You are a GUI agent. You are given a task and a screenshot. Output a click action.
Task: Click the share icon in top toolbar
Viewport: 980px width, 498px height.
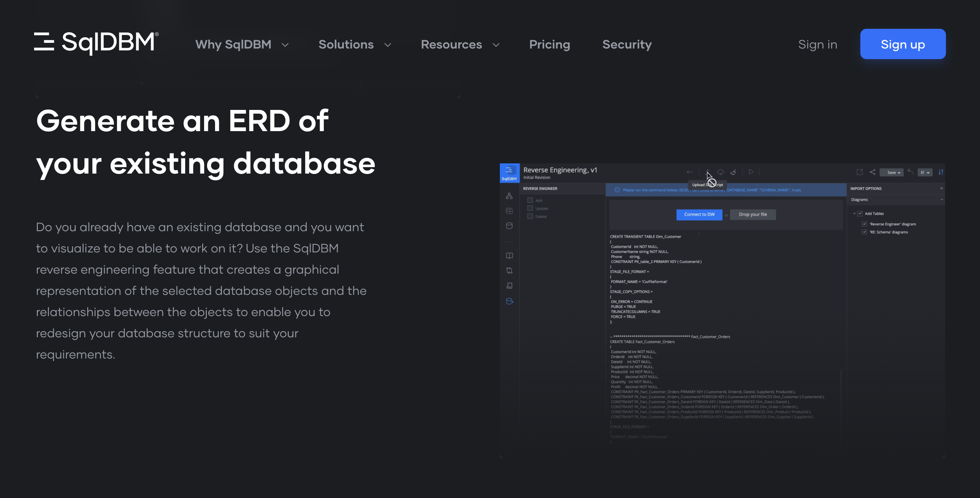873,172
